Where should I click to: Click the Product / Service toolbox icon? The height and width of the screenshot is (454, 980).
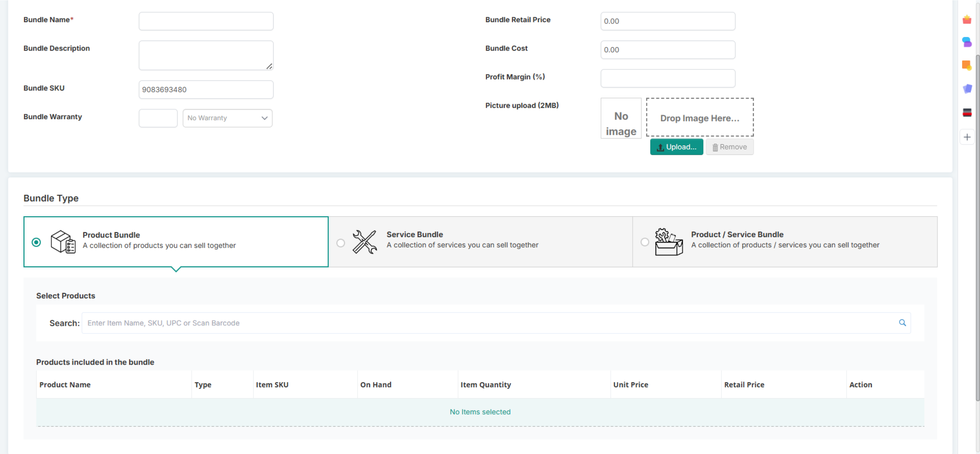point(669,242)
